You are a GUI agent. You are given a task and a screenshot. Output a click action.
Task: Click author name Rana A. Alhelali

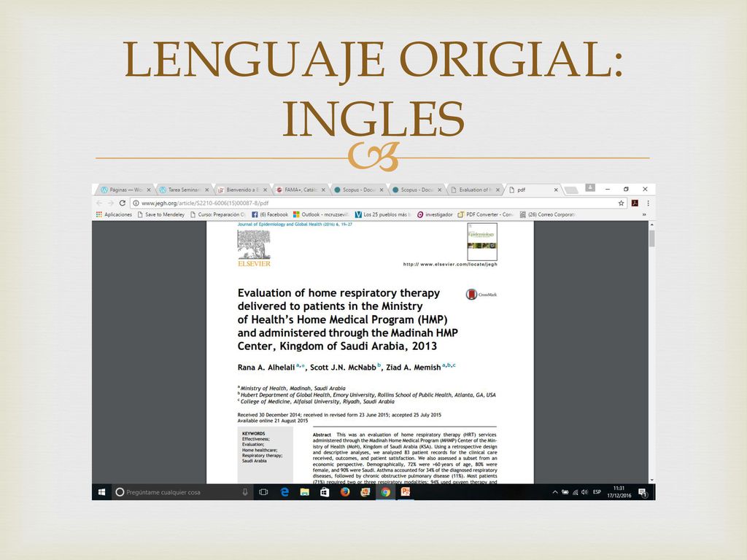pos(266,367)
